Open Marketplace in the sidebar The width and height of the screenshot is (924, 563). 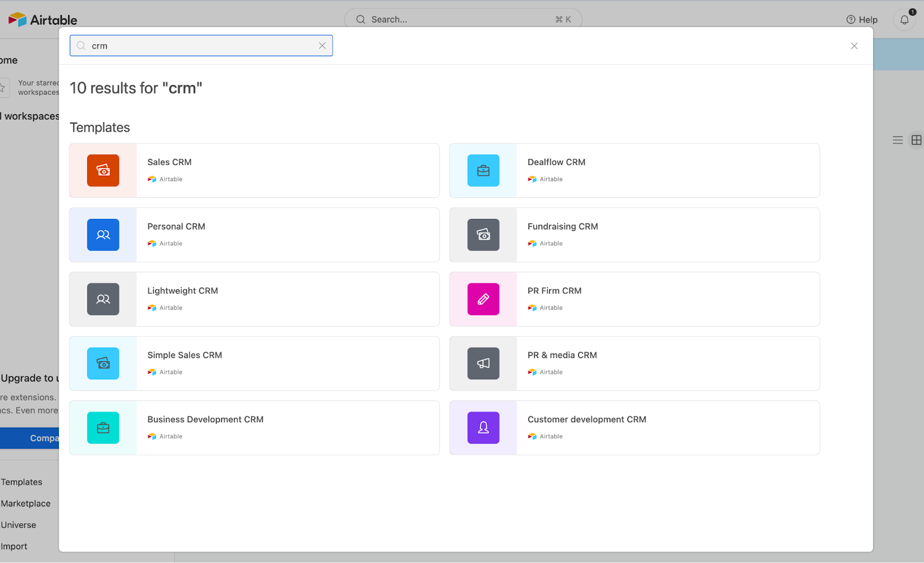[x=25, y=504]
